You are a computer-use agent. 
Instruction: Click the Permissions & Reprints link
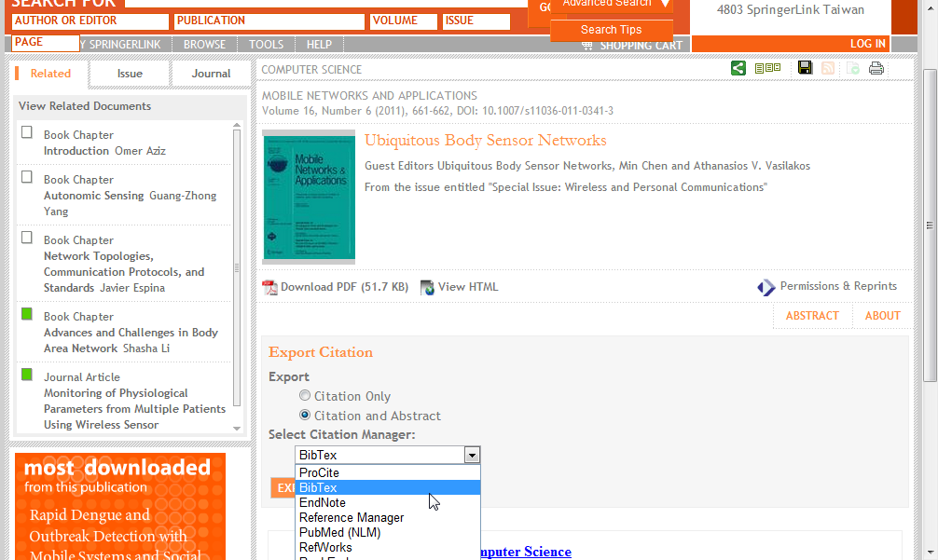tap(838, 286)
